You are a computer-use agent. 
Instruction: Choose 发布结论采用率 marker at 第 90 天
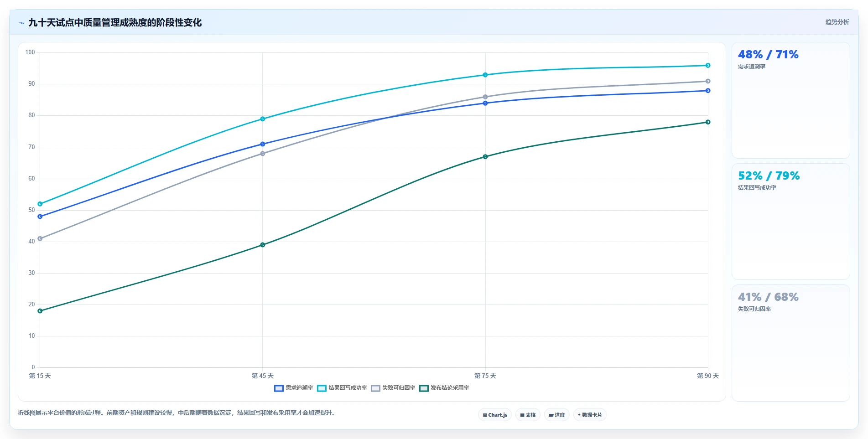coord(708,122)
